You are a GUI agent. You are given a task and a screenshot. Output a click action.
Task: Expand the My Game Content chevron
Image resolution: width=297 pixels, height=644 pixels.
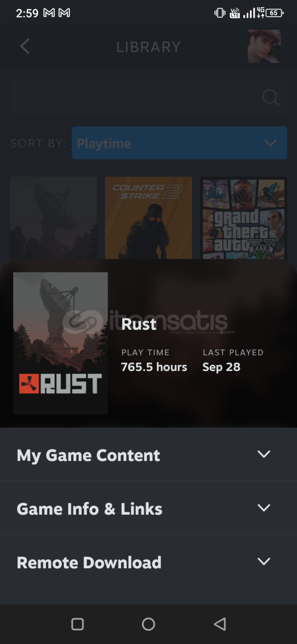click(264, 454)
